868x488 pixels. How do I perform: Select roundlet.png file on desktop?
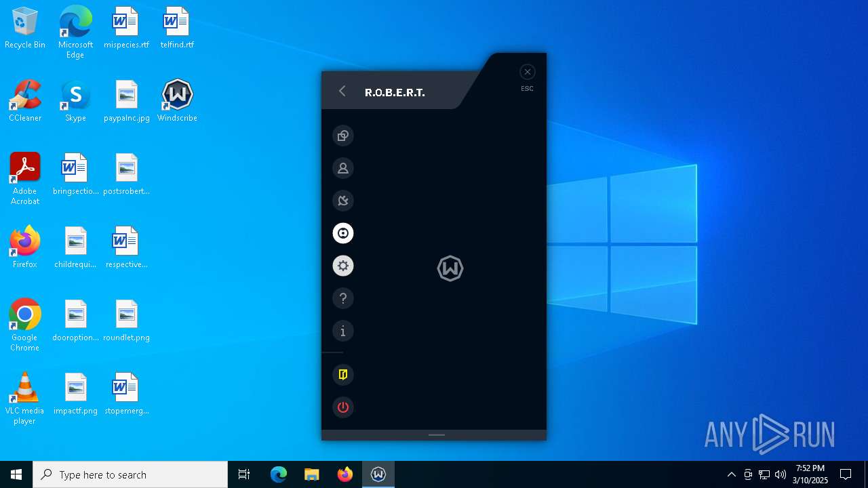click(x=126, y=321)
